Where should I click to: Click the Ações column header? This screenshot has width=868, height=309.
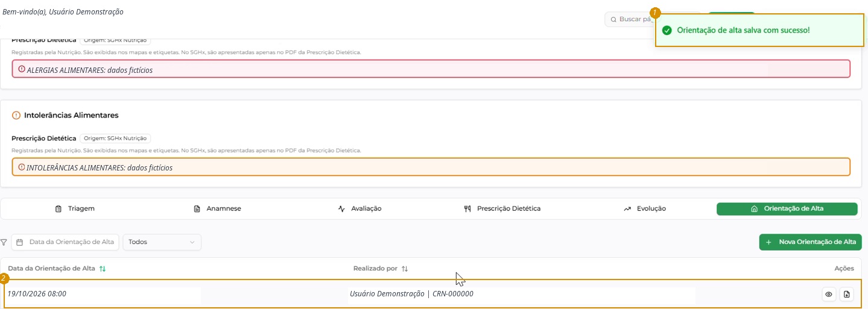click(844, 269)
